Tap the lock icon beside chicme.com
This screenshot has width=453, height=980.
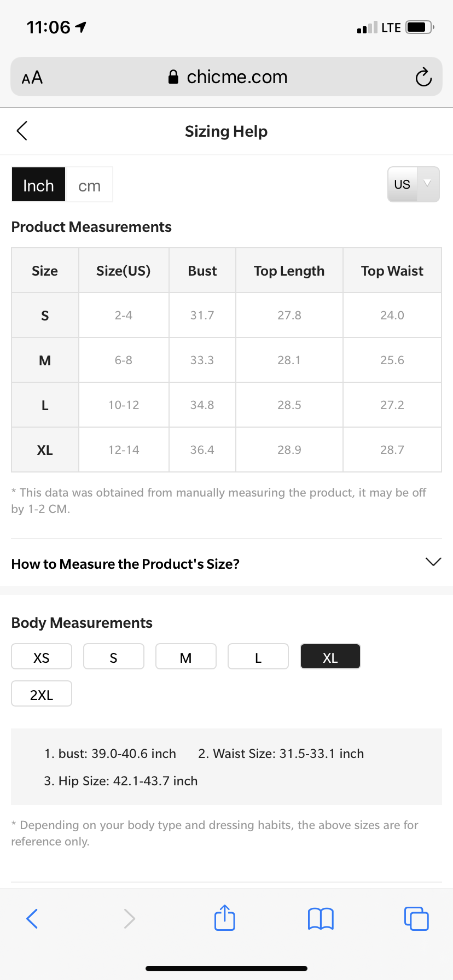pyautogui.click(x=173, y=77)
